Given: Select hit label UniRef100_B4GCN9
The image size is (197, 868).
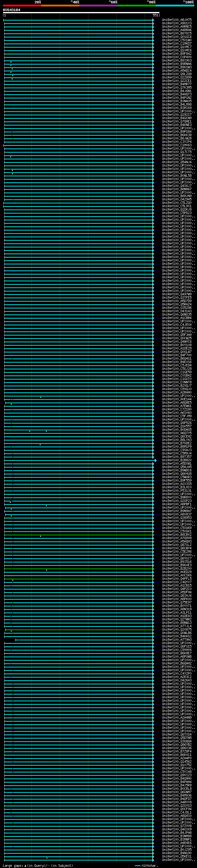Looking at the screenshot, I should point(176,118).
